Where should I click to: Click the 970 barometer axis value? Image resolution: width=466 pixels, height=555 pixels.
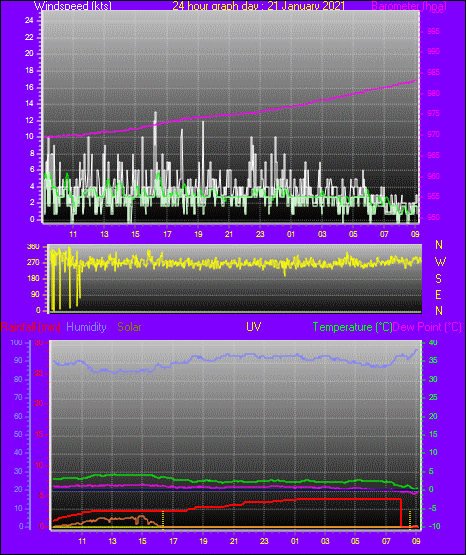[x=433, y=135]
